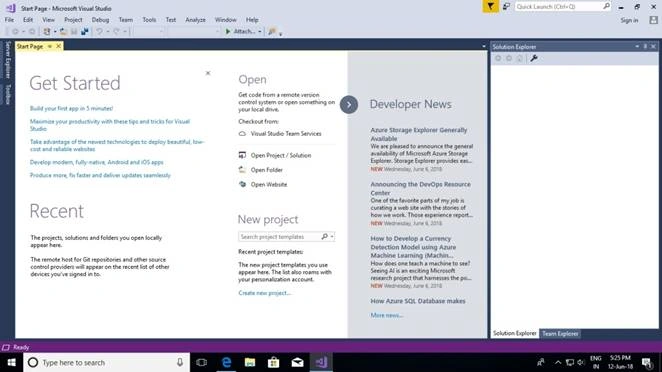The height and width of the screenshot is (372, 662).
Task: Toggle auto-hide pin on Solution Explorer
Action: [x=645, y=46]
